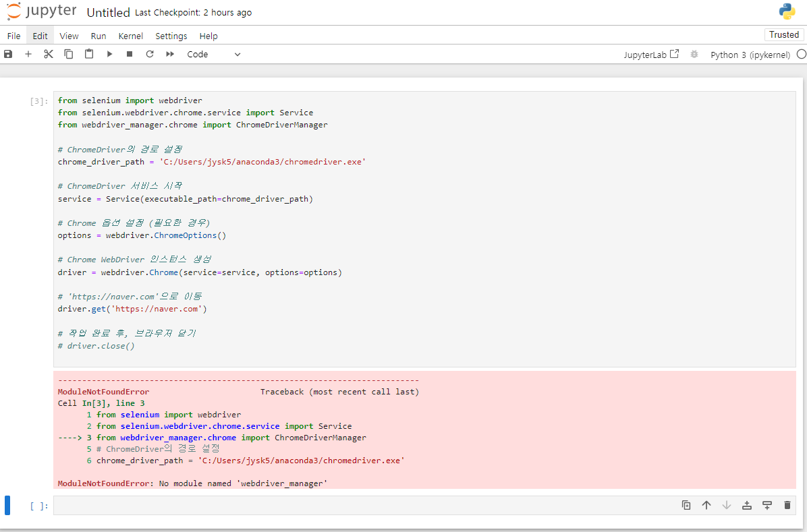Open the debugger bug icon

(x=694, y=54)
